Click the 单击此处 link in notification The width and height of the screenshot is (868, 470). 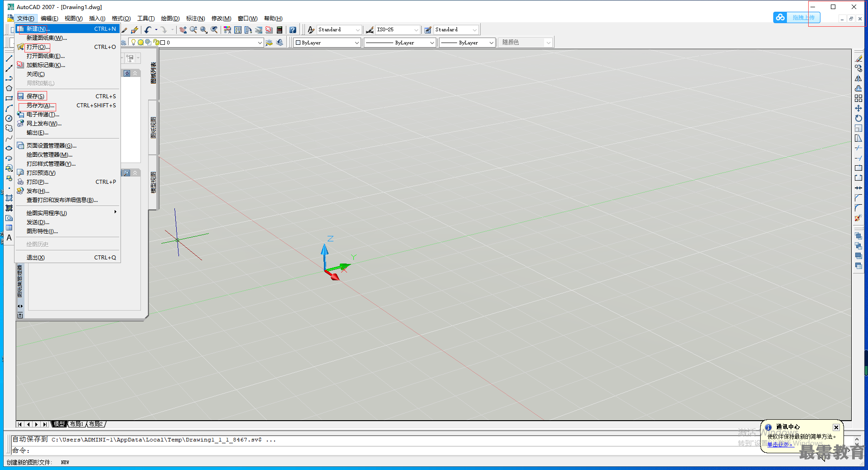pos(779,444)
